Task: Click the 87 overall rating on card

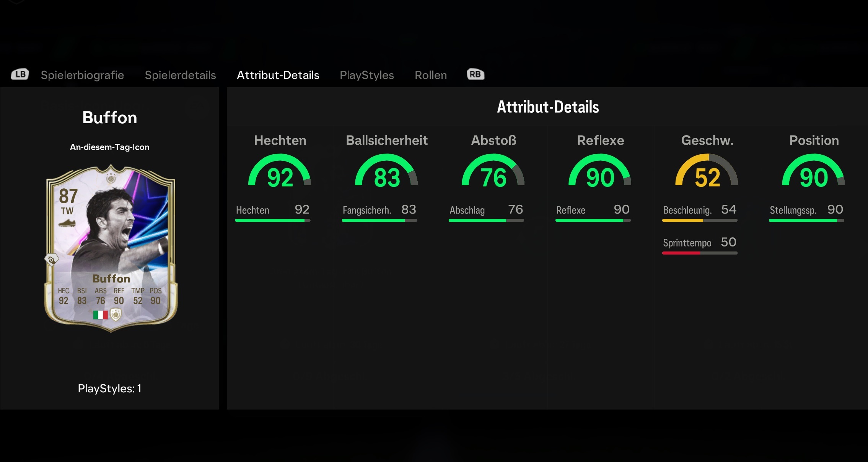Action: (x=68, y=196)
